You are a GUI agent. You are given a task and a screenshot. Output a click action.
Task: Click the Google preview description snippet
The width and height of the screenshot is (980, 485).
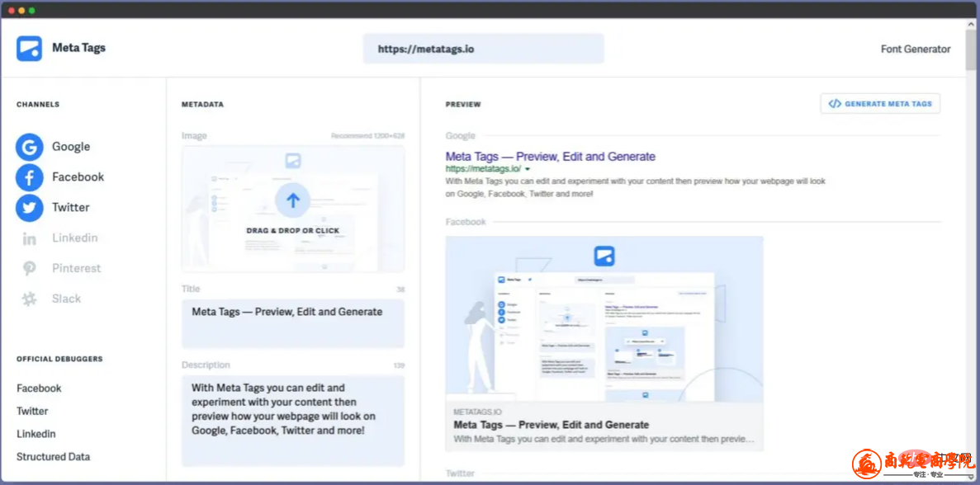point(636,187)
